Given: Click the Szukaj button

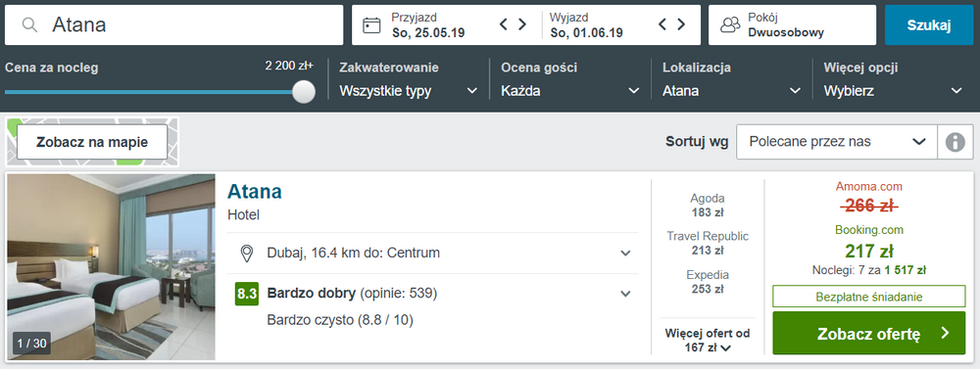Looking at the screenshot, I should pos(929,25).
